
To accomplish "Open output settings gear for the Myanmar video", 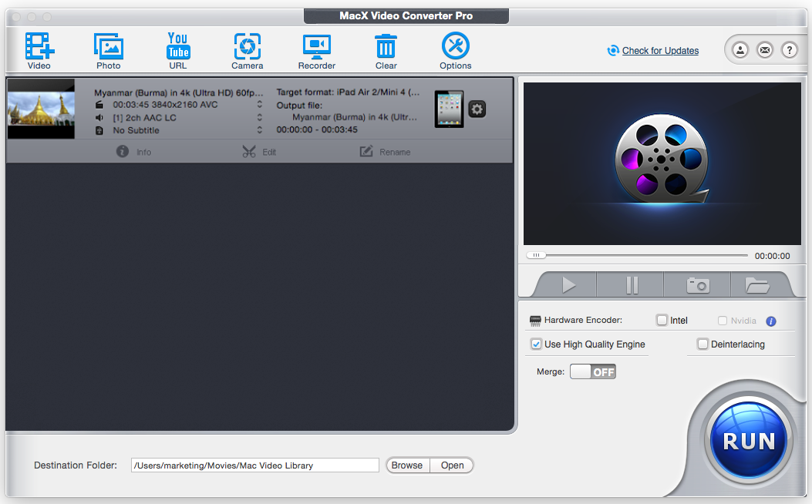I will click(477, 109).
